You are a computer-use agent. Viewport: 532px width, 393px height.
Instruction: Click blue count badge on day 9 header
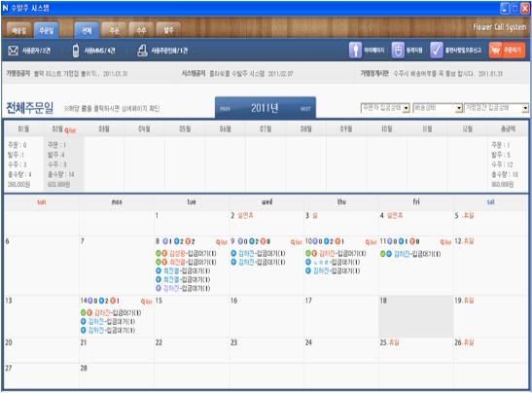[x=252, y=241]
